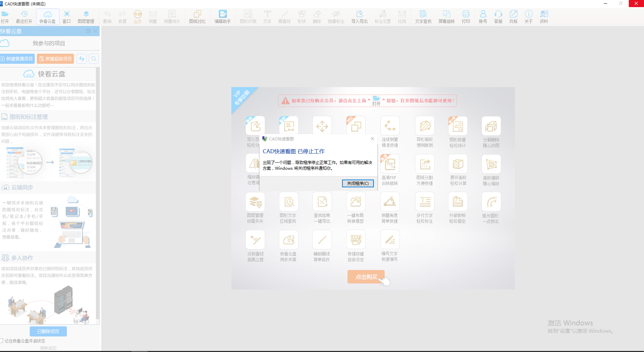Open recent files with 最近打开
This screenshot has height=352, width=644.
(x=24, y=17)
